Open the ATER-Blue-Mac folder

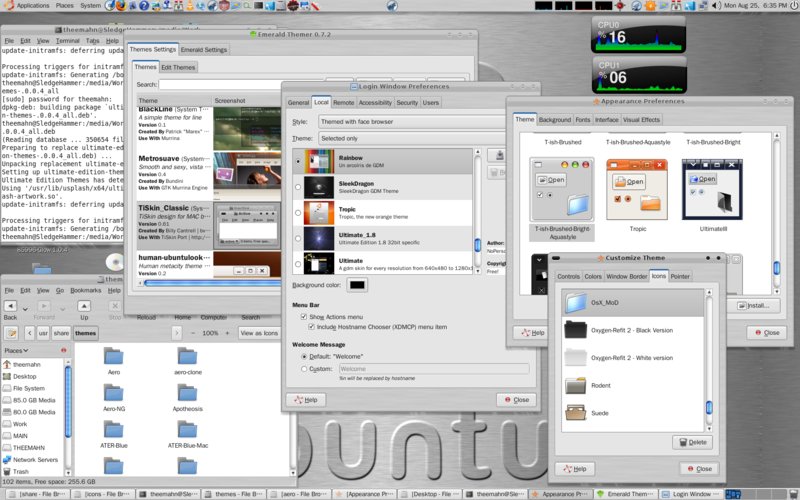tap(187, 435)
